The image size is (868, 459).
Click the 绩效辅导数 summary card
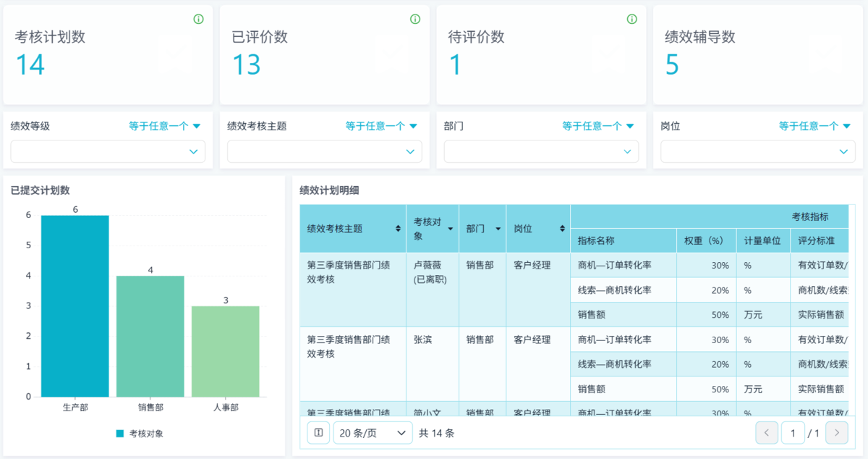click(757, 54)
